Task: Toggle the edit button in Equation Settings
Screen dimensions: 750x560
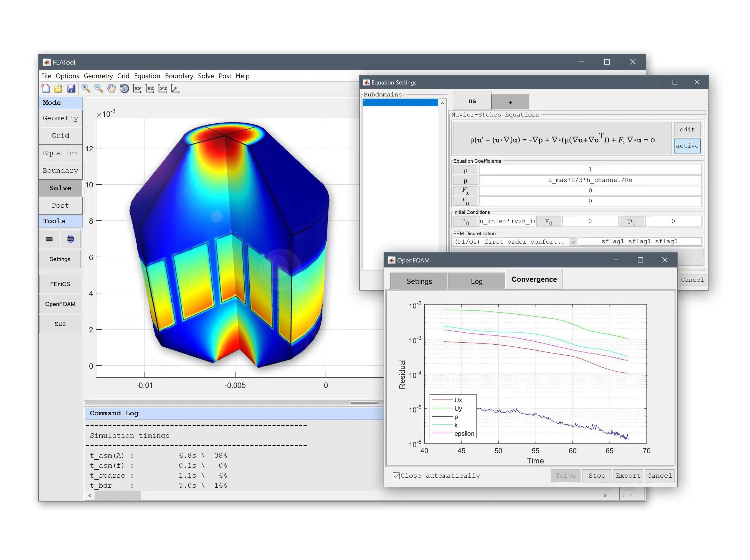Action: [x=686, y=129]
